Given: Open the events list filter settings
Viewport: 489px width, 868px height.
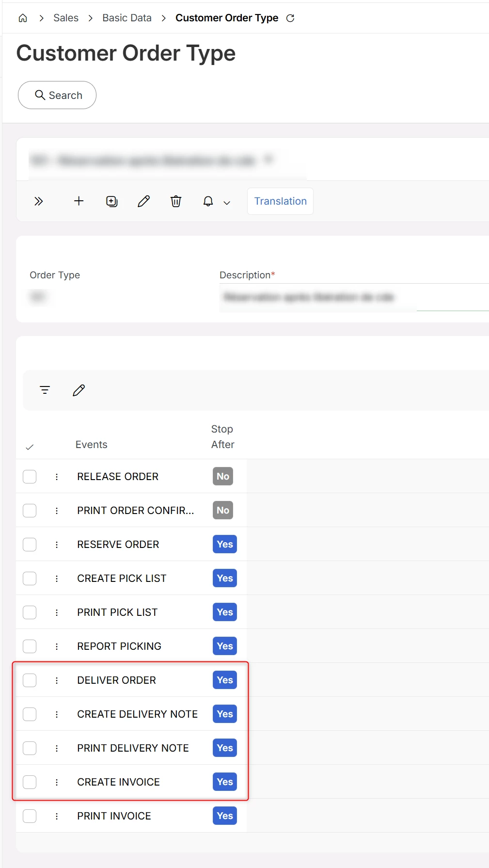Looking at the screenshot, I should 45,390.
